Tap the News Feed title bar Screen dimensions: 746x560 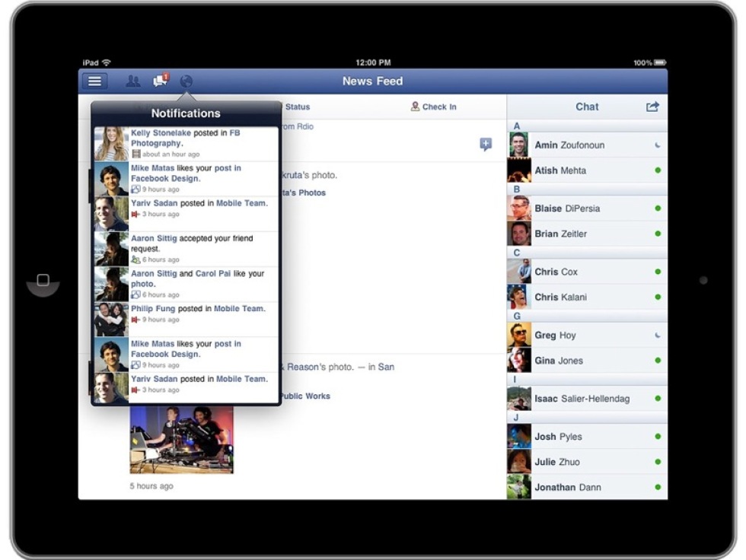point(372,81)
